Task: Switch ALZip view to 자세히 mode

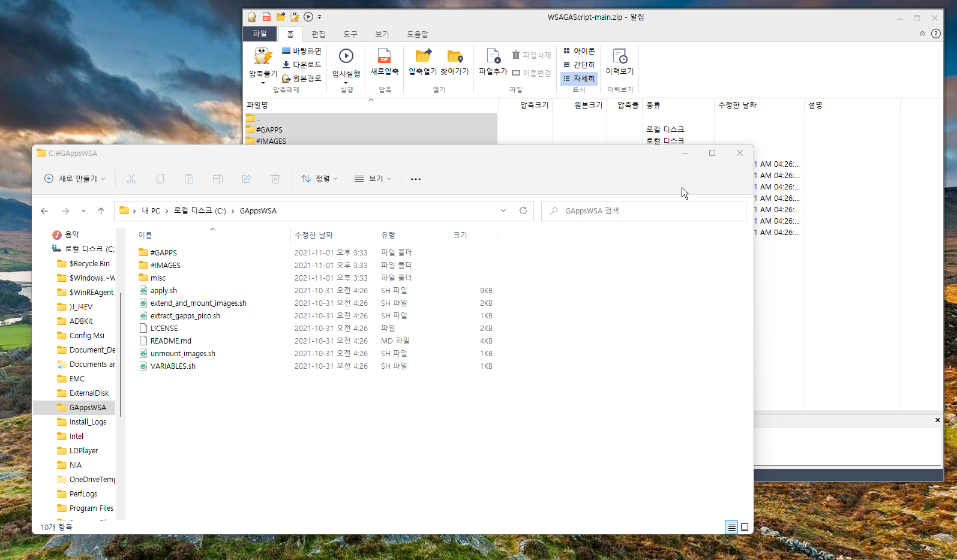Action: [x=579, y=79]
